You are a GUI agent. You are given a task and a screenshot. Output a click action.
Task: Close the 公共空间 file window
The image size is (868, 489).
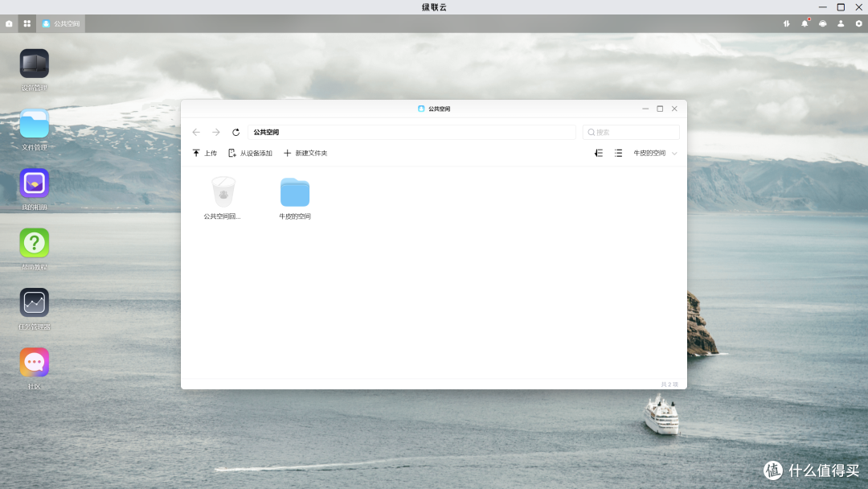674,109
